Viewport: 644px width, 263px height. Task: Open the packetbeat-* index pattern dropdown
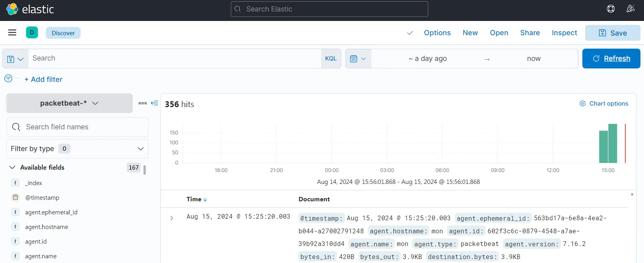click(70, 103)
